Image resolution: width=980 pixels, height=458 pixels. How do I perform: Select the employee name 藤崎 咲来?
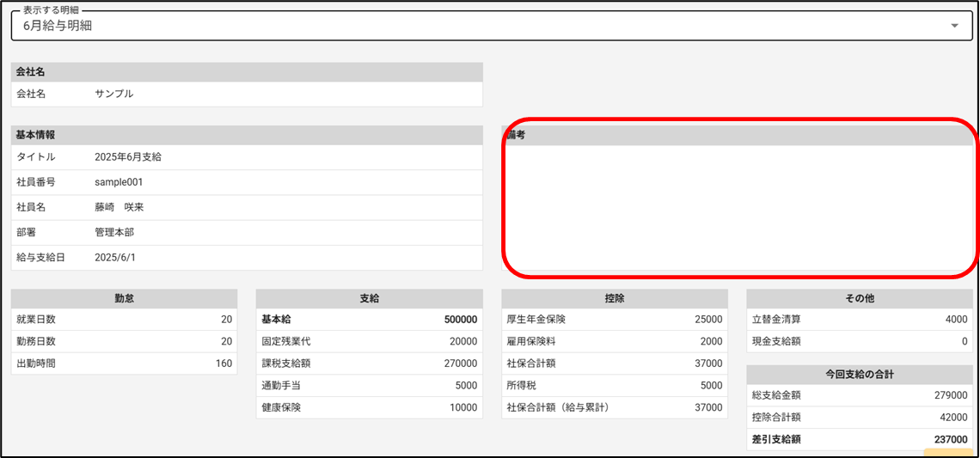point(119,207)
